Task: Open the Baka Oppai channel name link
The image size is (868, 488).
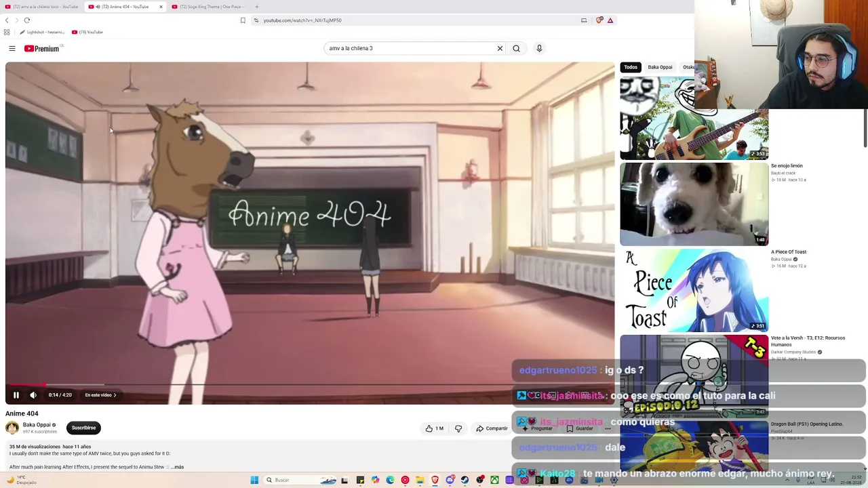Action: [x=37, y=425]
